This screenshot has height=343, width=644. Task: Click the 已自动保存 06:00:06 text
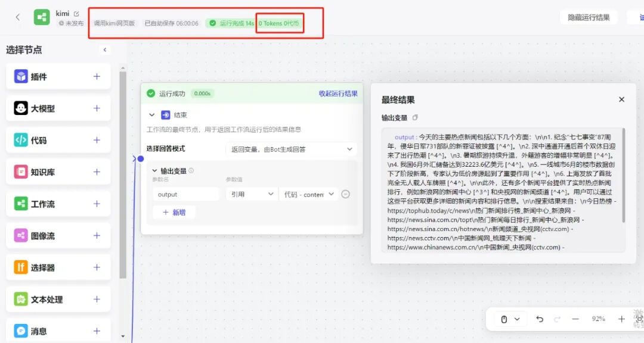click(171, 23)
